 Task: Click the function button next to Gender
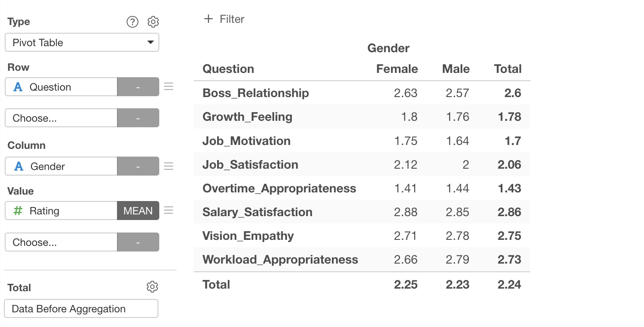(x=138, y=167)
